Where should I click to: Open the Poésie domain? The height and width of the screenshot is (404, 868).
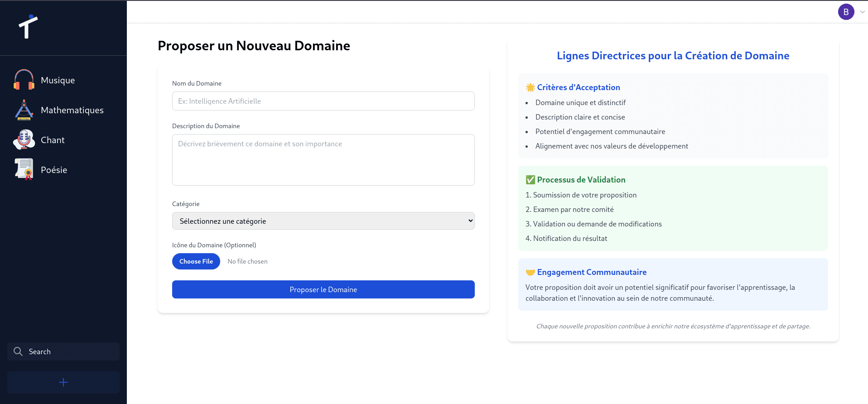[x=54, y=170]
